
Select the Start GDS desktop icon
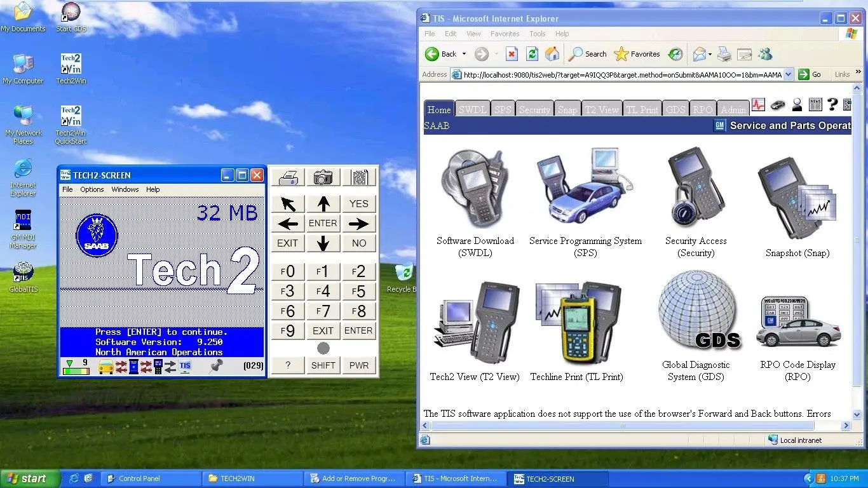pyautogui.click(x=71, y=17)
